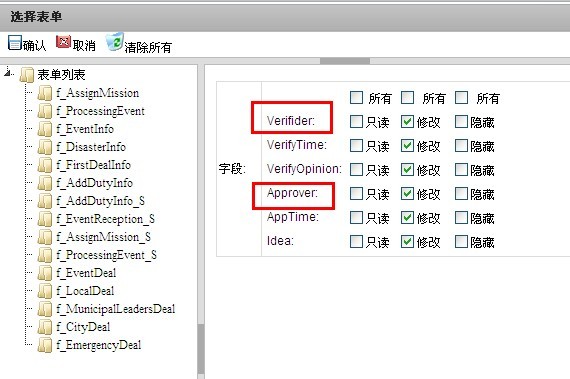The width and height of the screenshot is (570, 379).
Task: Uncheck 修改 for AppTime field
Action: click(408, 218)
